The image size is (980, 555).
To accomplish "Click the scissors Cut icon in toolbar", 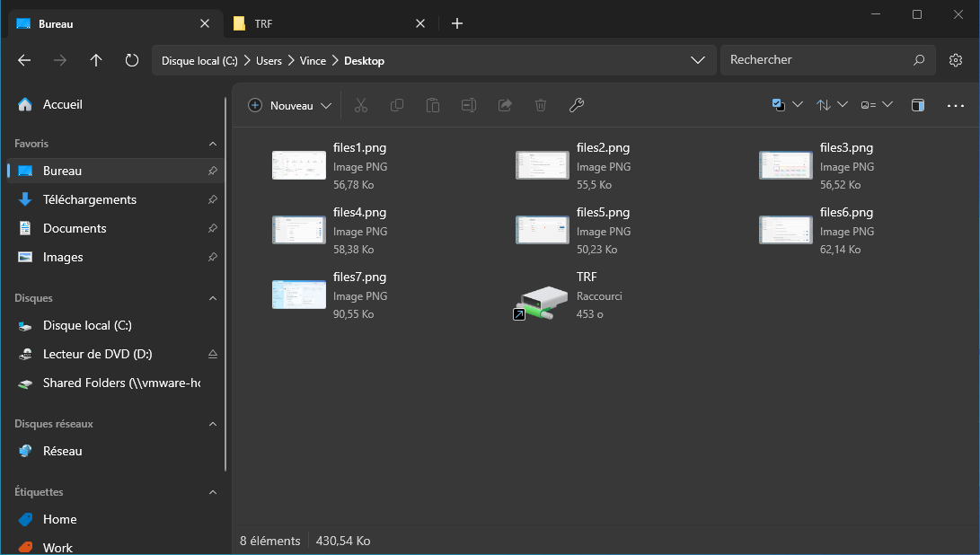I will 361,105.
